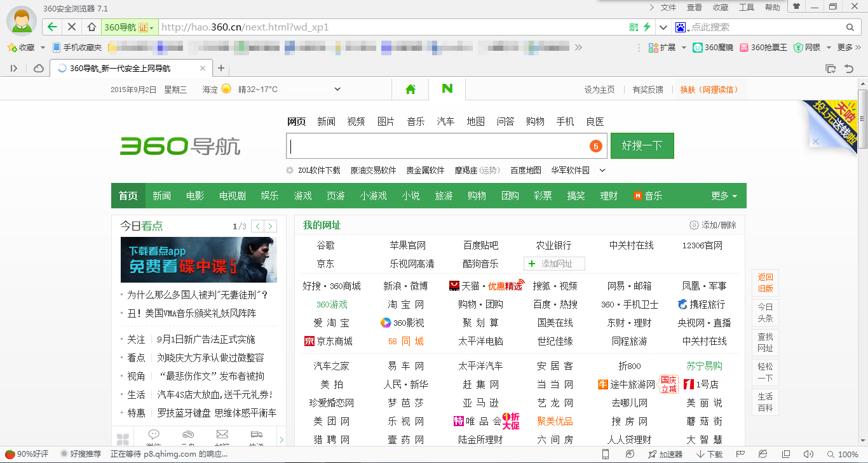868x463 pixels.
Task: Expand the 收藏 favorites dropdown arrow
Action: (x=43, y=48)
